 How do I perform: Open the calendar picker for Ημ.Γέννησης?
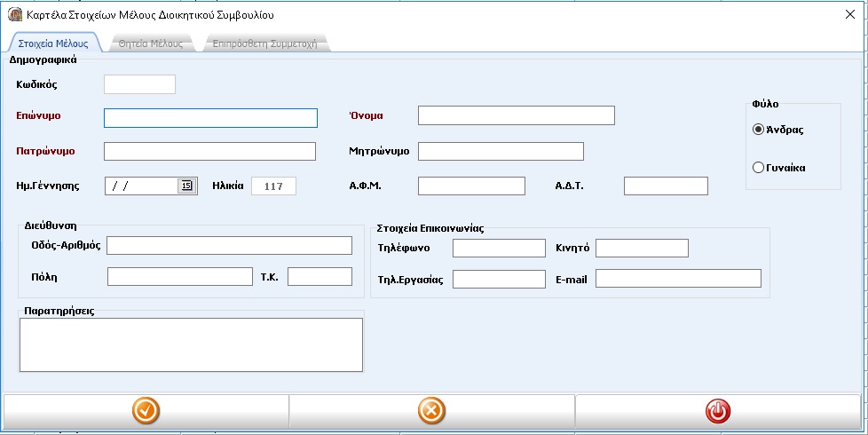coord(186,186)
